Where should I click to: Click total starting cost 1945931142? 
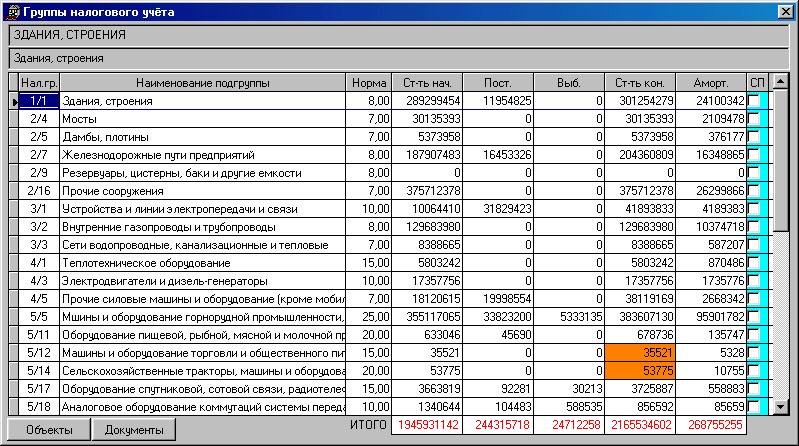tap(428, 425)
